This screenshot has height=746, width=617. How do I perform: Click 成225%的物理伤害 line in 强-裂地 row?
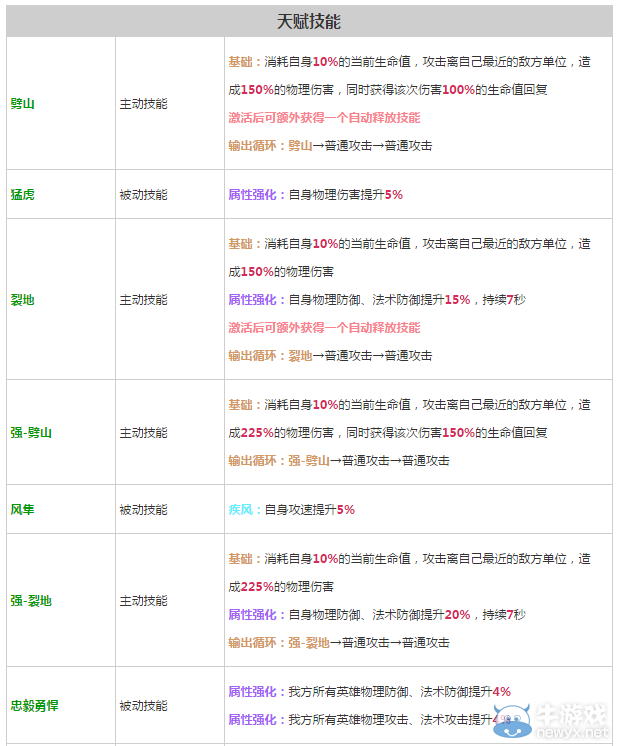(281, 587)
